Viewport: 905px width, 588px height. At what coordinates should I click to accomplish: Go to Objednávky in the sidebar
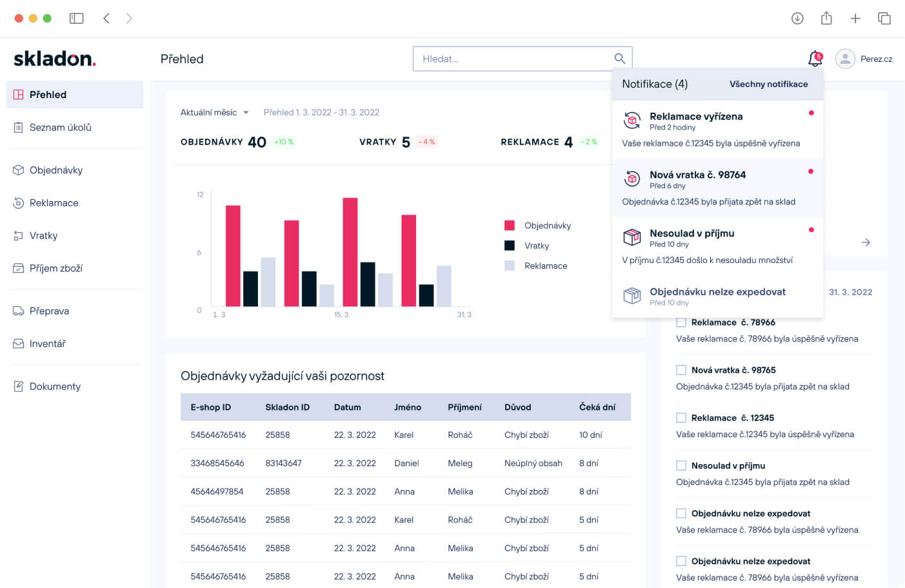(x=56, y=170)
